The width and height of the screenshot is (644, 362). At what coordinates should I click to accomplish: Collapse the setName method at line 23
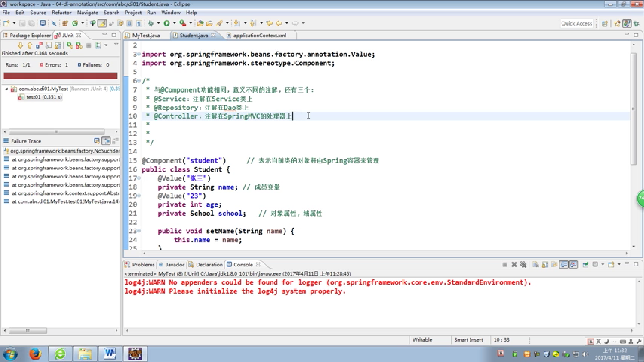pyautogui.click(x=139, y=231)
